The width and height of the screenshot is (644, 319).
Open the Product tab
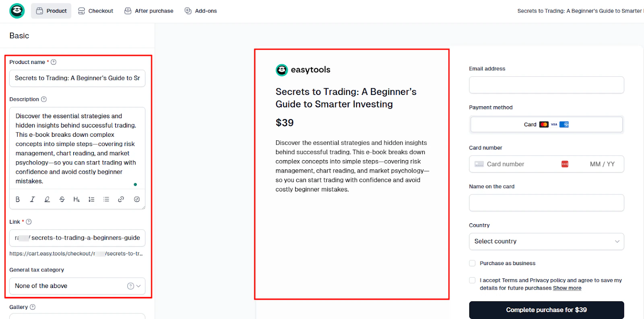coord(51,11)
